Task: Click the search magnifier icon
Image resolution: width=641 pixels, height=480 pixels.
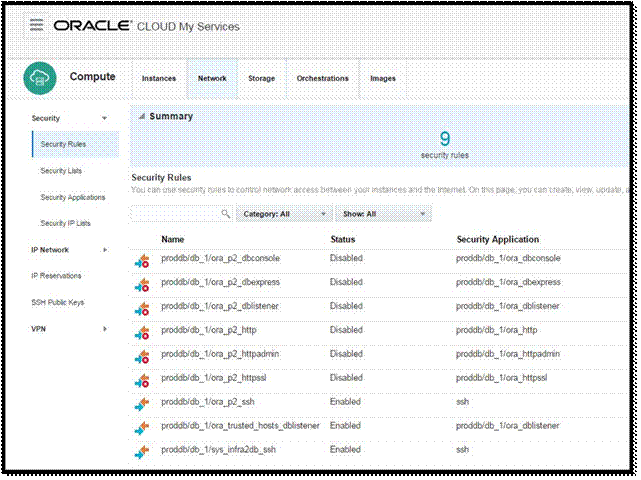Action: click(225, 214)
